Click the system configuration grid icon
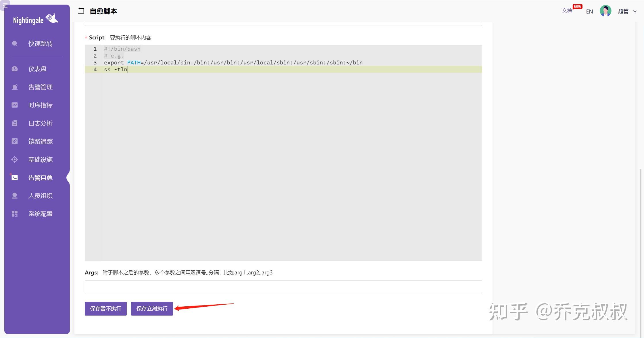Viewport: 644px width, 338px height. coord(15,214)
